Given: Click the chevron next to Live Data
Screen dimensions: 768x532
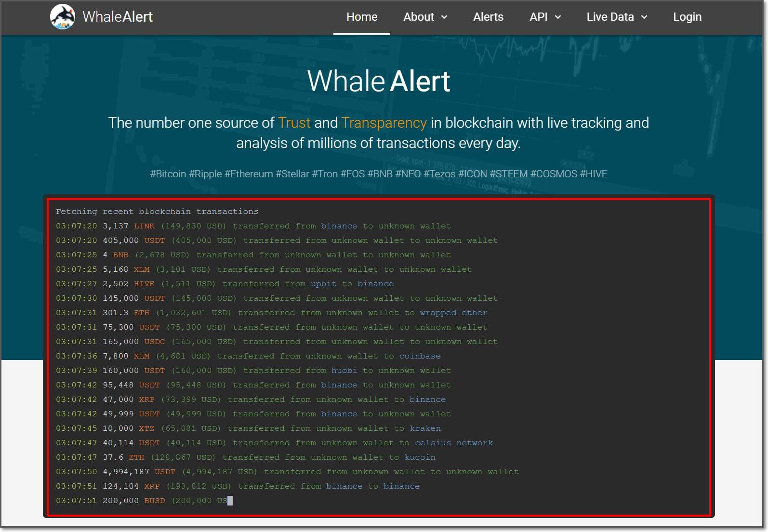Looking at the screenshot, I should (x=644, y=17).
